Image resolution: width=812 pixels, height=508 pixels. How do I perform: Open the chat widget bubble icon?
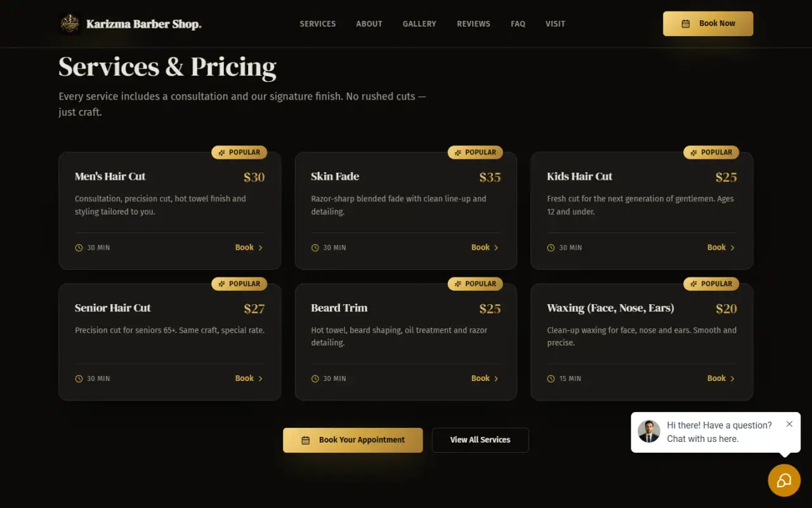click(x=784, y=480)
